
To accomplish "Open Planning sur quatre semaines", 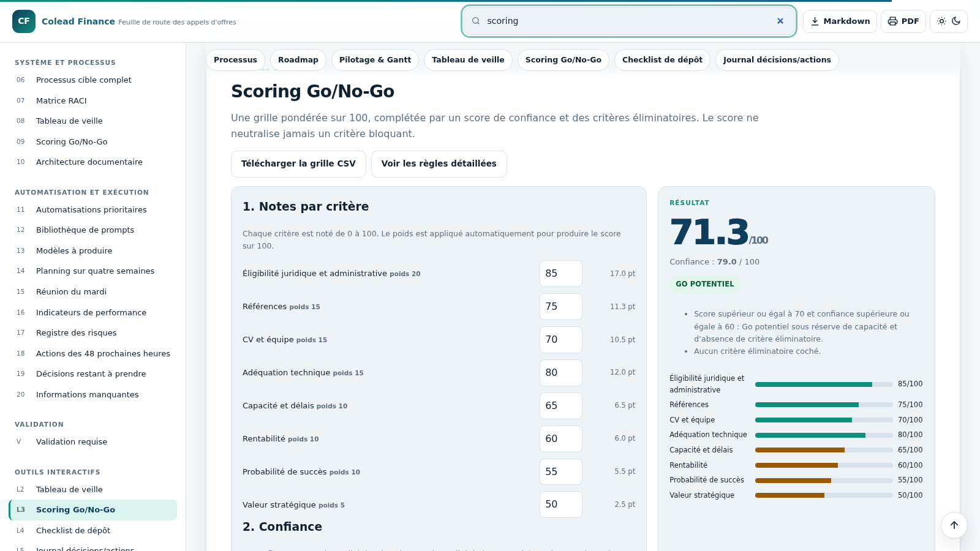I will pyautogui.click(x=93, y=271).
